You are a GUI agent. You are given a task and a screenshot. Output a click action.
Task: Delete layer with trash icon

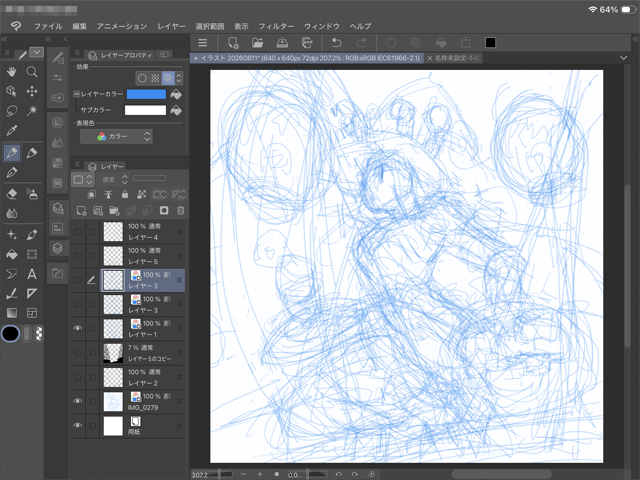coord(180,210)
